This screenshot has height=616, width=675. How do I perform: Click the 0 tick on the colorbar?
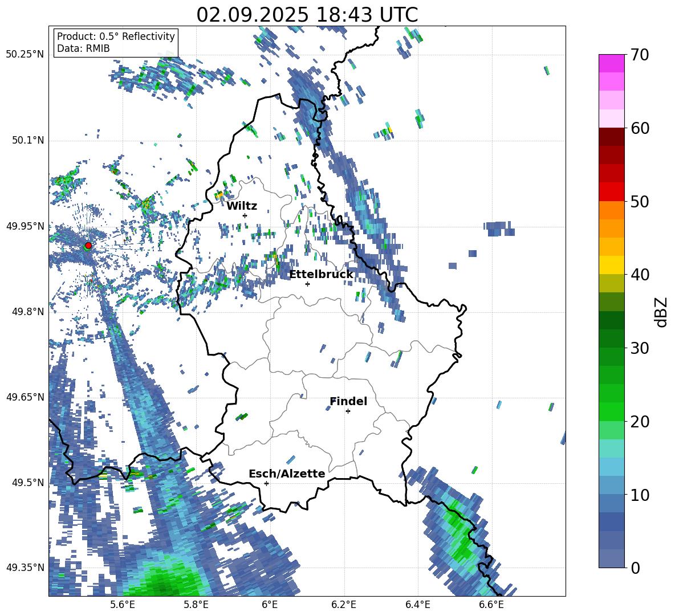point(636,568)
